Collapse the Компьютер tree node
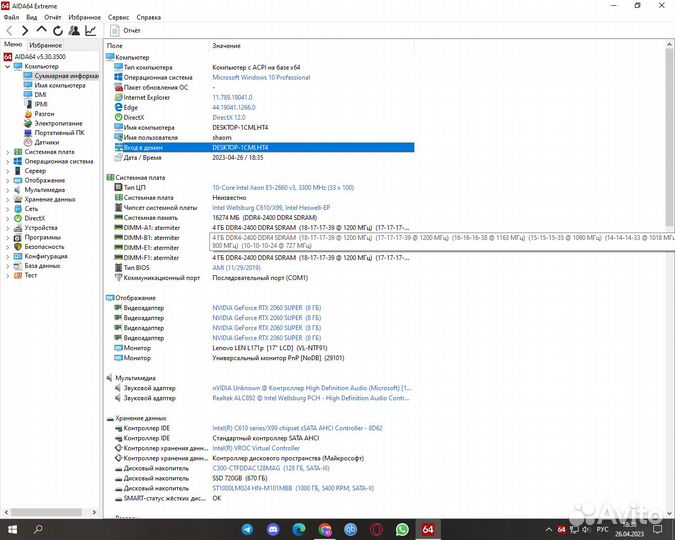The height and width of the screenshot is (540, 675). (7, 66)
